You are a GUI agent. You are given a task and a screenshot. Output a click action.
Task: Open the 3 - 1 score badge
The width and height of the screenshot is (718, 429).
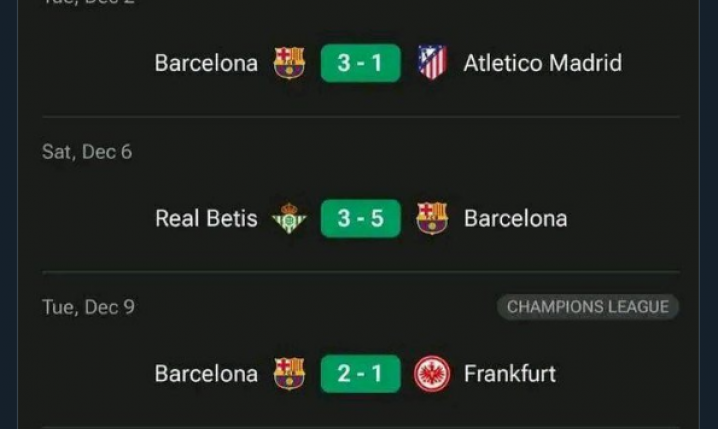coord(360,63)
